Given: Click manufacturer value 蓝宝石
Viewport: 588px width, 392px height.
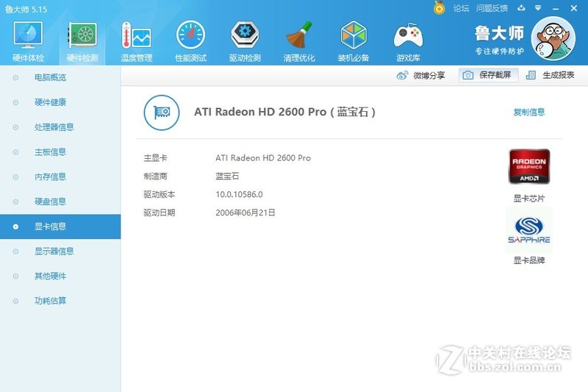Looking at the screenshot, I should 227,176.
